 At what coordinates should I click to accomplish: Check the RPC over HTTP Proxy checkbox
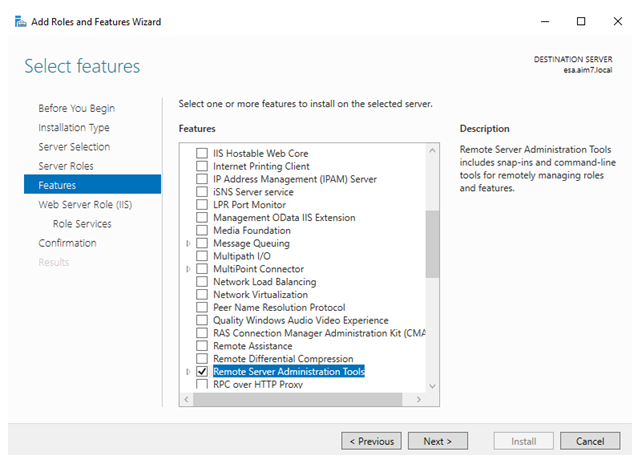coord(202,384)
